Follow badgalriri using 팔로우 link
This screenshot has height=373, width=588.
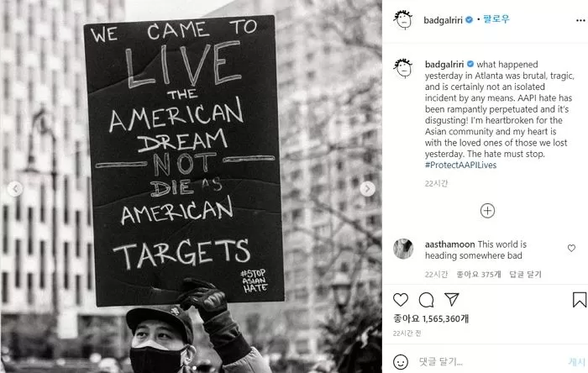(x=496, y=18)
